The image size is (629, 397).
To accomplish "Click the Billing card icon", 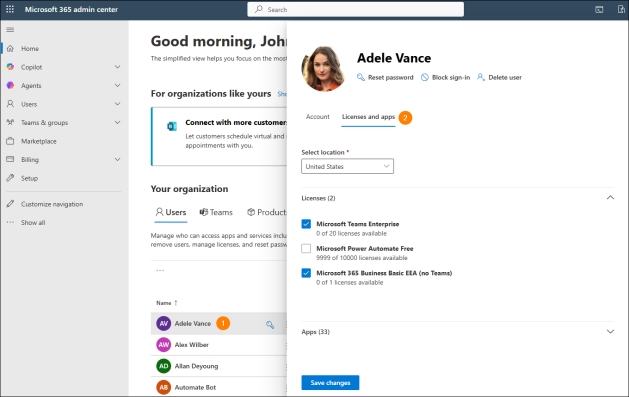I will pyautogui.click(x=10, y=159).
